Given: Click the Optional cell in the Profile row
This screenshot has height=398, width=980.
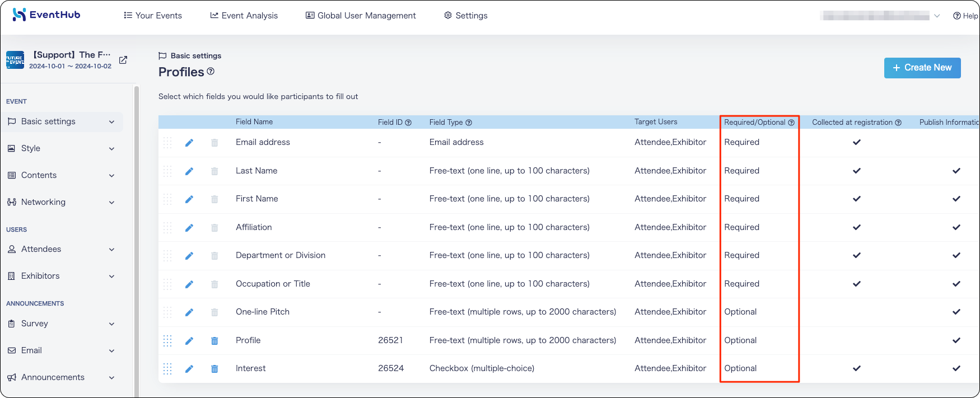Looking at the screenshot, I should click(x=740, y=340).
